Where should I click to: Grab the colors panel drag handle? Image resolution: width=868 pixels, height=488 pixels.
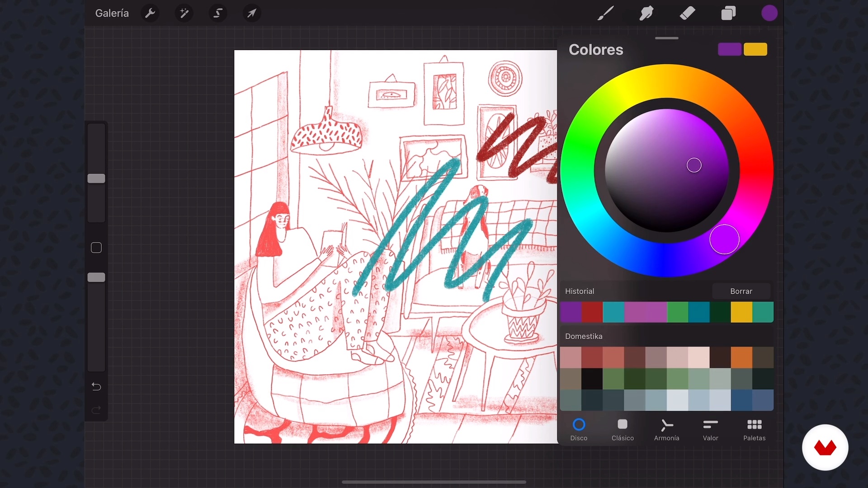(x=666, y=38)
